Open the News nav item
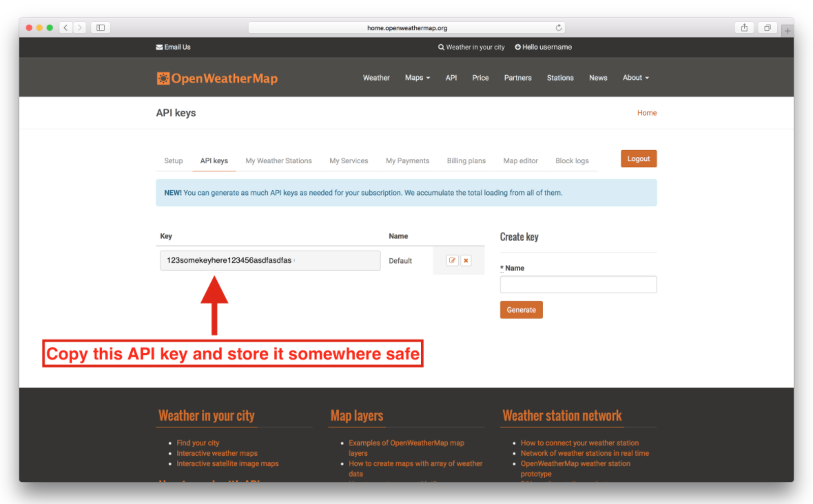The image size is (813, 504). 598,78
